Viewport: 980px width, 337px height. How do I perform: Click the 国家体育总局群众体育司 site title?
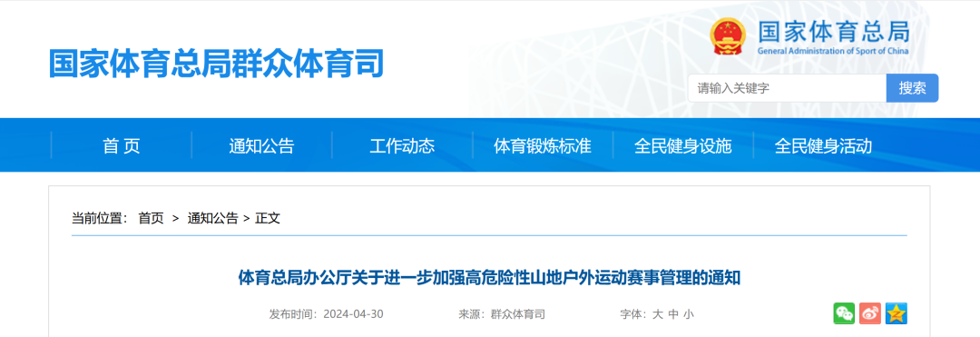[x=216, y=64]
